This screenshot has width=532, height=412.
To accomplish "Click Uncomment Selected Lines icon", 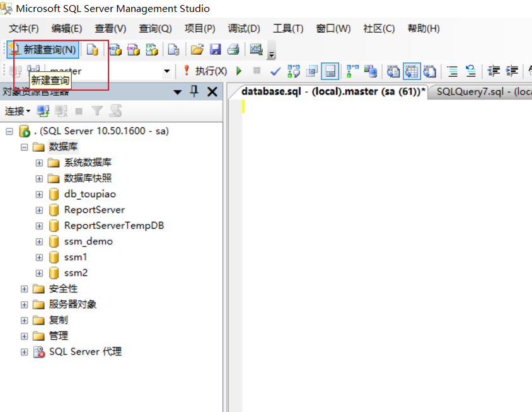I will 471,71.
